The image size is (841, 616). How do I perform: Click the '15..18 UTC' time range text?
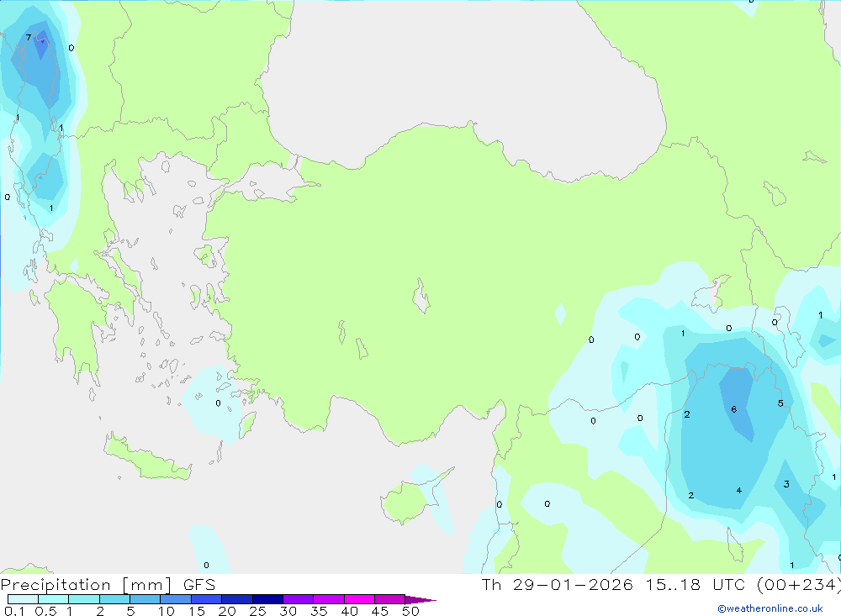(x=696, y=585)
